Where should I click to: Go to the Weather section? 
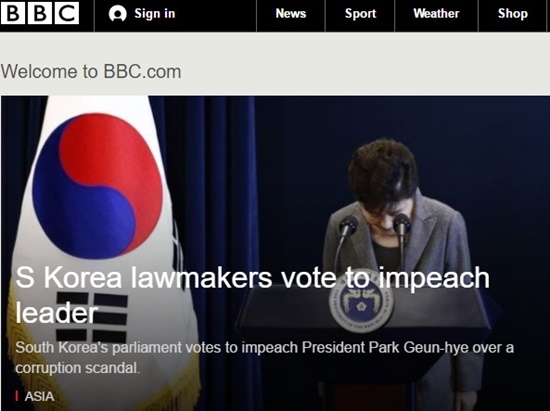coord(436,14)
